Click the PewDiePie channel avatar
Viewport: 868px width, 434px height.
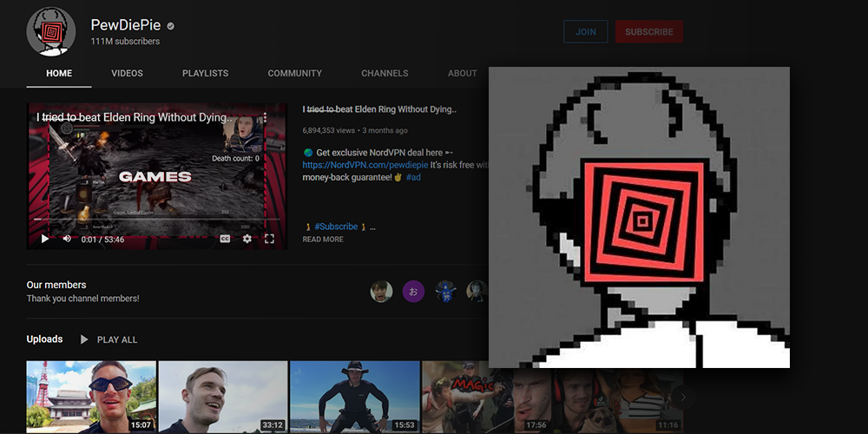point(51,31)
